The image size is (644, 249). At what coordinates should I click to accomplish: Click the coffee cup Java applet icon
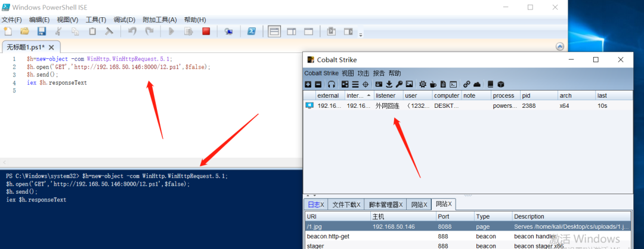pyautogui.click(x=433, y=84)
